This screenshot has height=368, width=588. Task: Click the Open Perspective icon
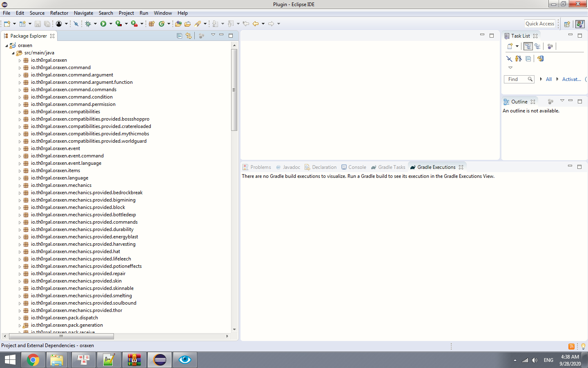click(x=567, y=24)
